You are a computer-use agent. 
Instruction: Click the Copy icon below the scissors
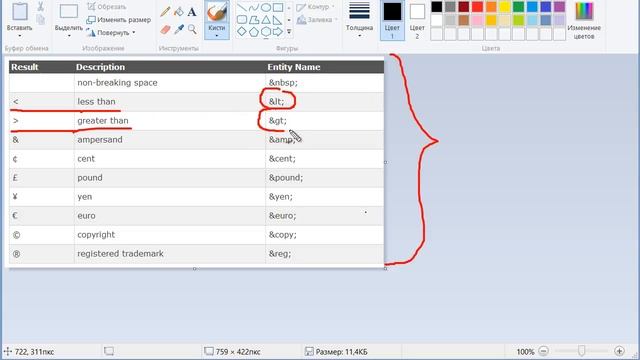[x=40, y=19]
